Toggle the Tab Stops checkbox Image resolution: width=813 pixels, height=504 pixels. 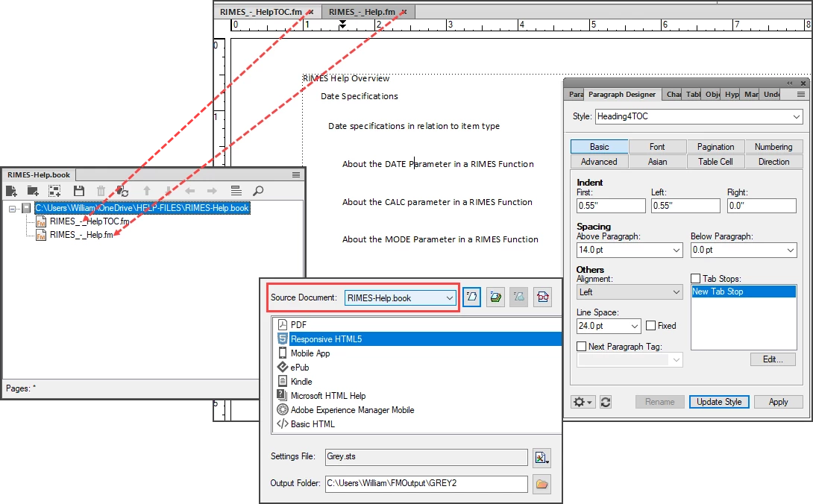696,278
